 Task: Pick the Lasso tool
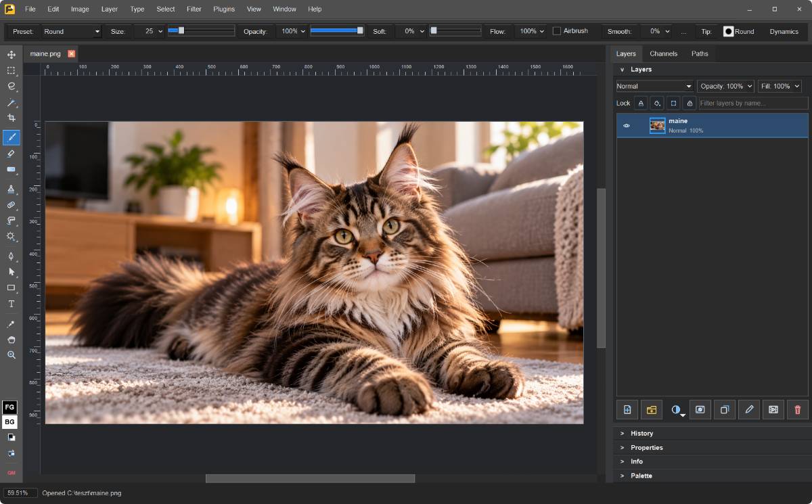click(x=12, y=87)
